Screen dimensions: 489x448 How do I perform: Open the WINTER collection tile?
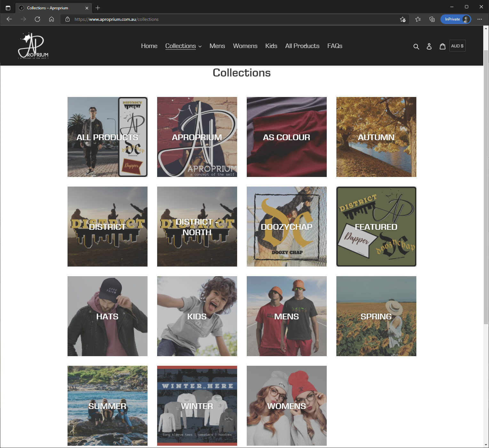point(197,406)
